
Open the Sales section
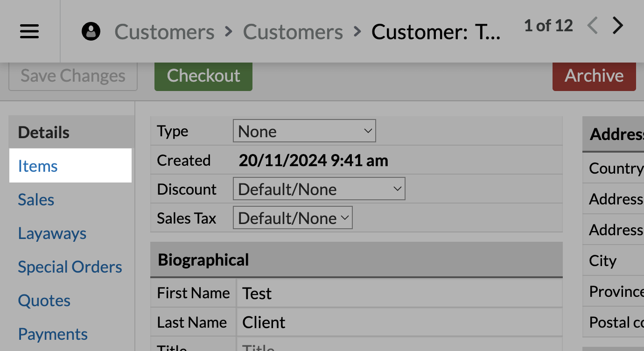(36, 199)
